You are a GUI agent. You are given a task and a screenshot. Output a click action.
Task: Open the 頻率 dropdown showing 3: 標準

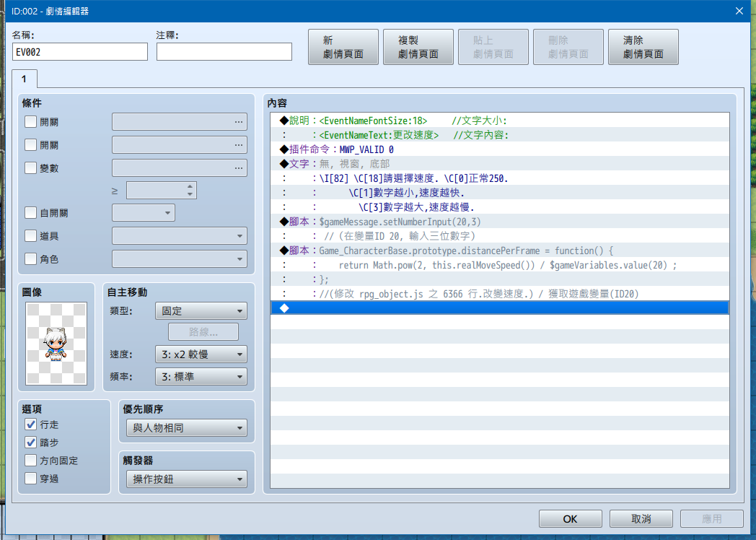click(x=201, y=377)
